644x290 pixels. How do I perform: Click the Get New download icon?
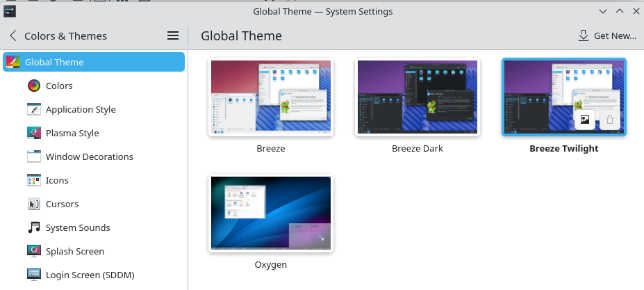pyautogui.click(x=584, y=35)
